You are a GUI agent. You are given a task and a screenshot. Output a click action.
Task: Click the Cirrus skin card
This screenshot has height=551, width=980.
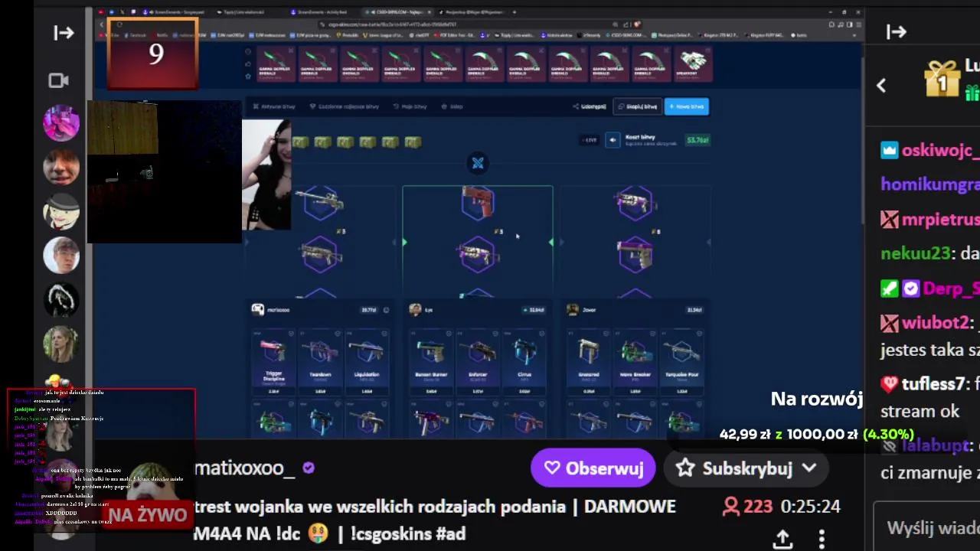(524, 361)
